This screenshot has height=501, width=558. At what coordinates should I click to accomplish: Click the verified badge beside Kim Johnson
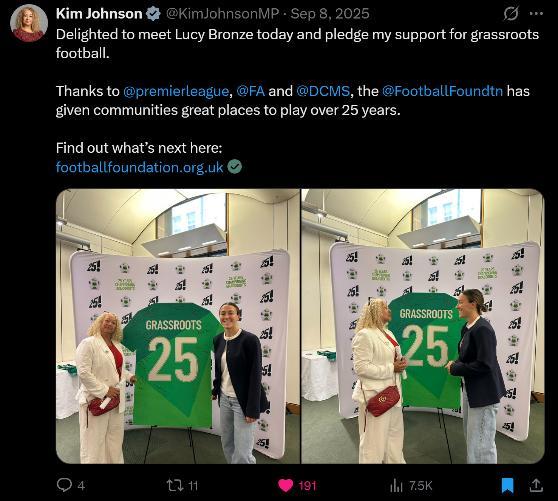[153, 14]
